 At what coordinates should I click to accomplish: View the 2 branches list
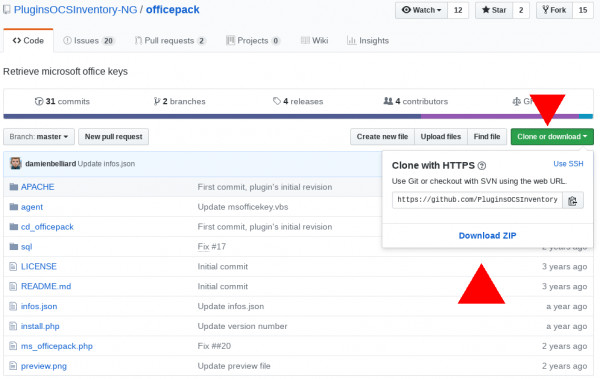tap(179, 101)
